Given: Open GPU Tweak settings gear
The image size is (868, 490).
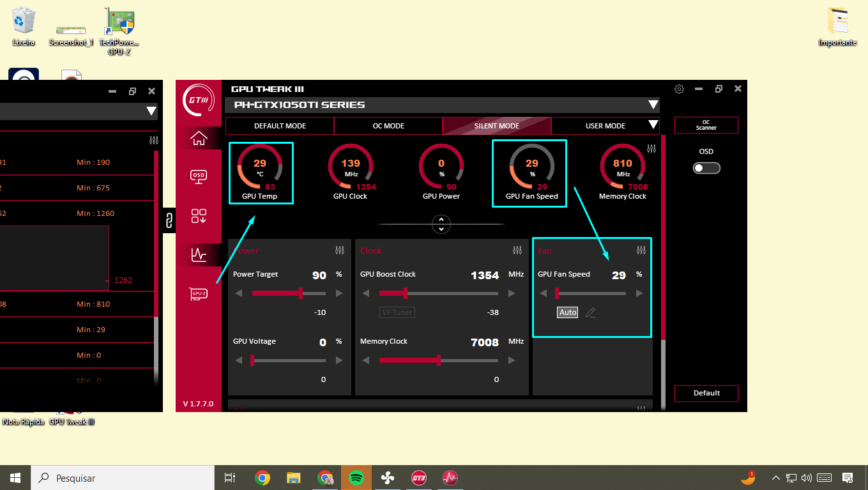Looking at the screenshot, I should tap(680, 89).
